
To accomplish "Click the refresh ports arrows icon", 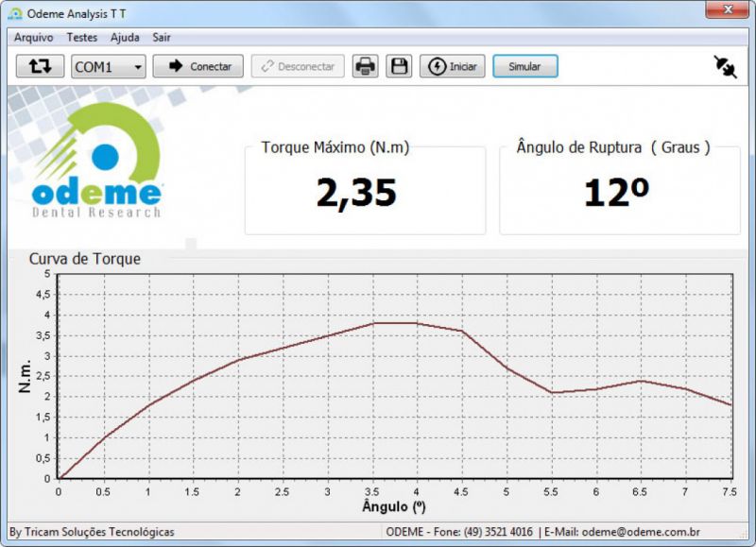I will 41,66.
